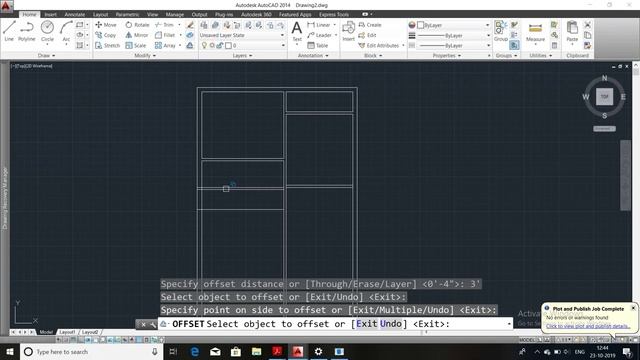Switch to the Annotate ribbon tab

(x=75, y=14)
